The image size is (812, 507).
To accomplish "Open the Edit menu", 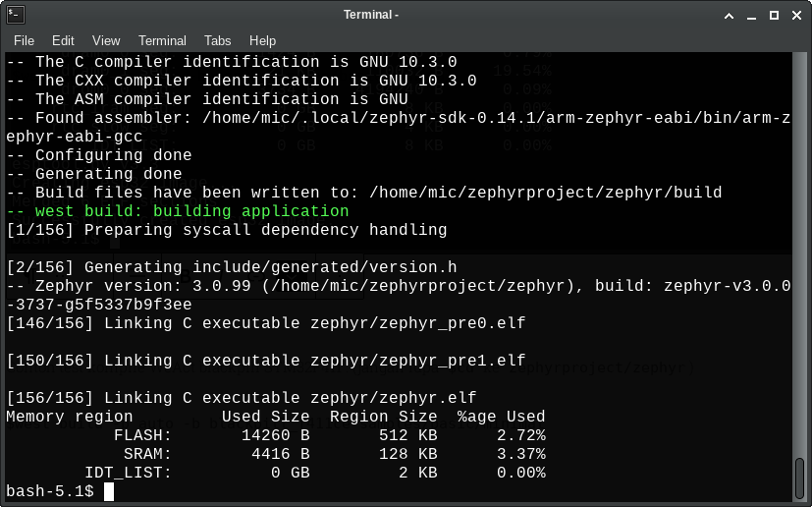I will 63,40.
